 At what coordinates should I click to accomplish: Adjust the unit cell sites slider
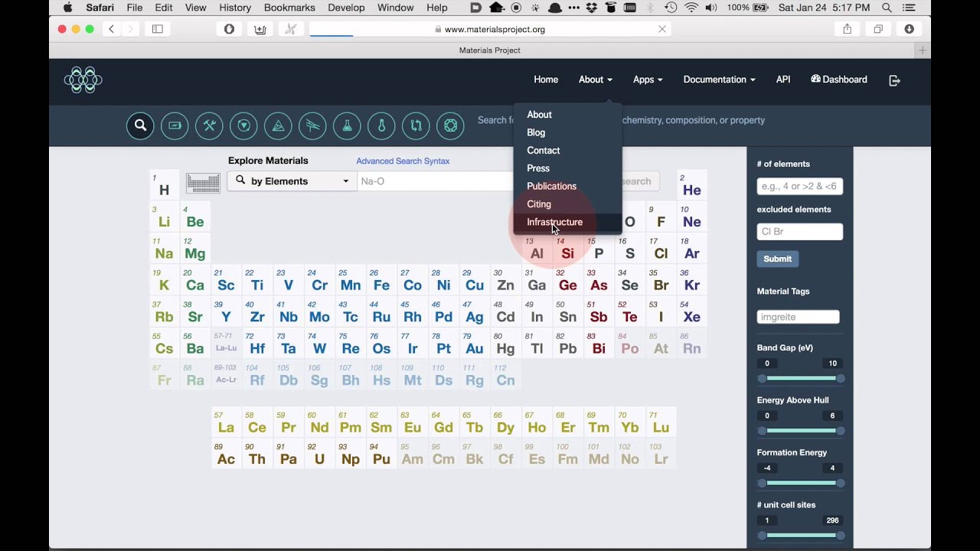coord(801,536)
